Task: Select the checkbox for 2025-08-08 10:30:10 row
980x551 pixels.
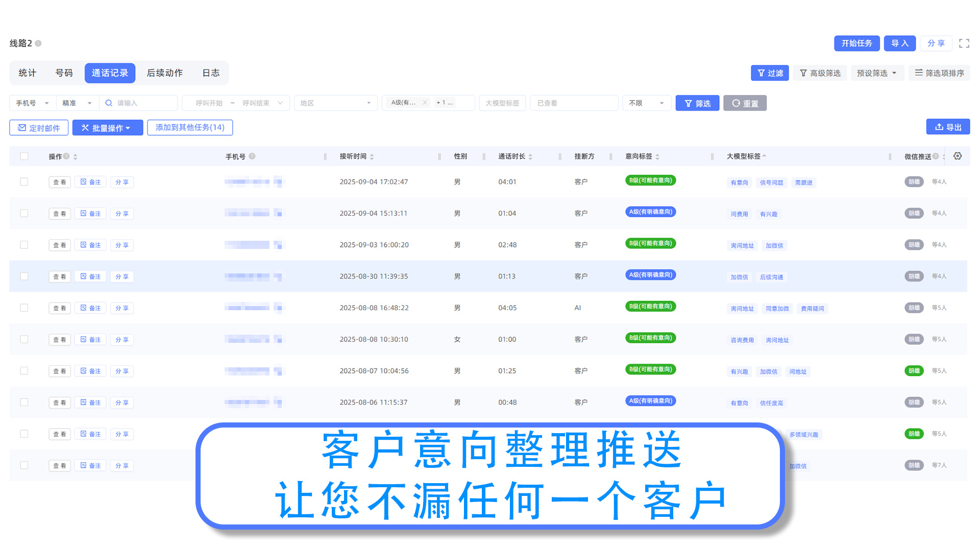Action: coord(24,339)
